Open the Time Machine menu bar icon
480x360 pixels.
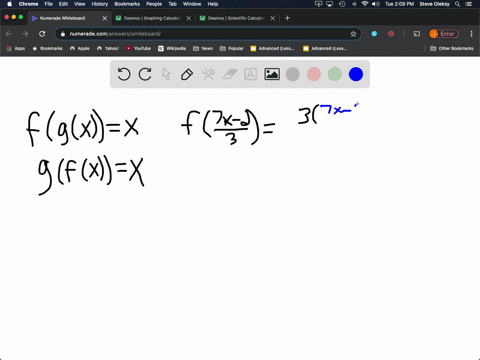pyautogui.click(x=342, y=4)
